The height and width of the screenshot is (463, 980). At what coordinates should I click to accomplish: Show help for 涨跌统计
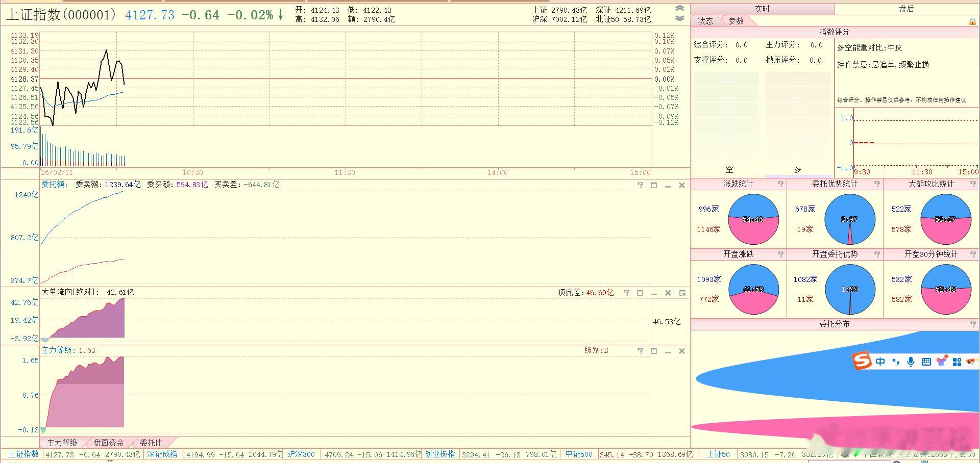[x=780, y=184]
